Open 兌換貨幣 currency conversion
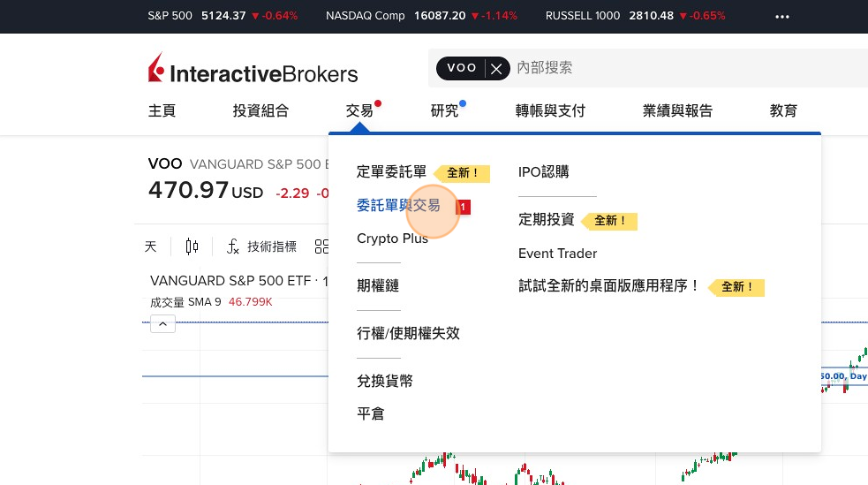 (384, 381)
